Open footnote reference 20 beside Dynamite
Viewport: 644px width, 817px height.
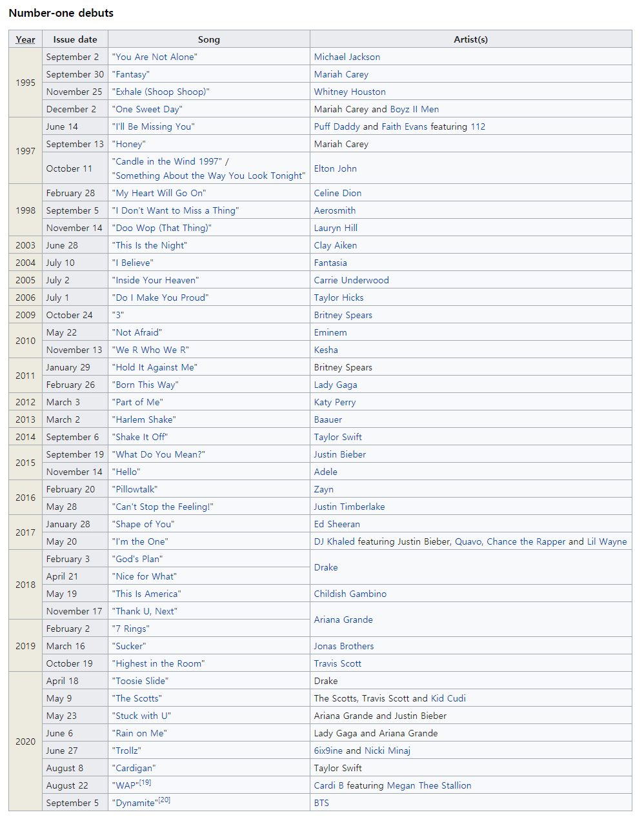point(165,800)
